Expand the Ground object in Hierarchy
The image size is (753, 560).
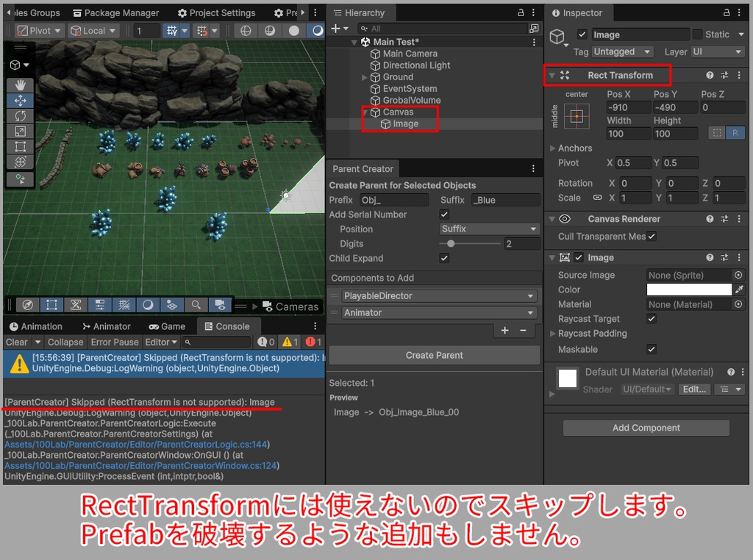pyautogui.click(x=365, y=77)
